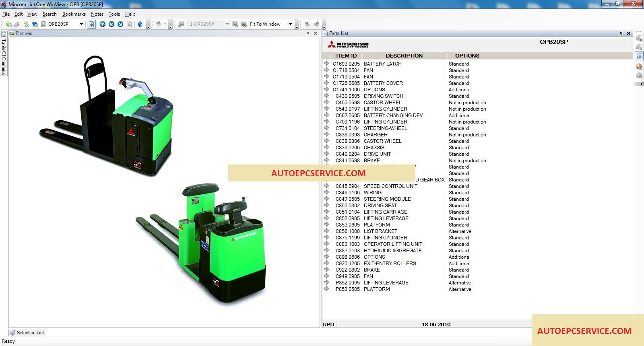Open navigation history icon in toolbar
This screenshot has height=346, width=644.
click(35, 24)
